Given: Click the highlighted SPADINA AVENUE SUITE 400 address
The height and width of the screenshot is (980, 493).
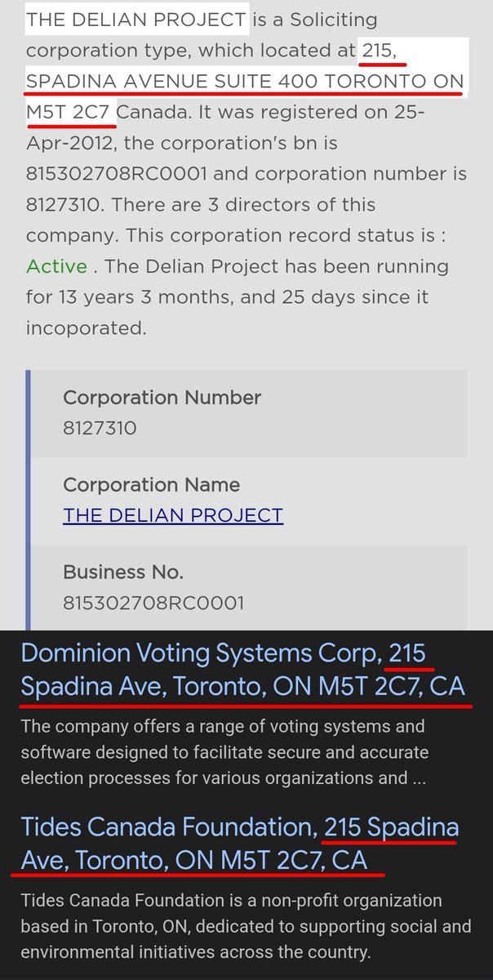Looking at the screenshot, I should click(245, 82).
